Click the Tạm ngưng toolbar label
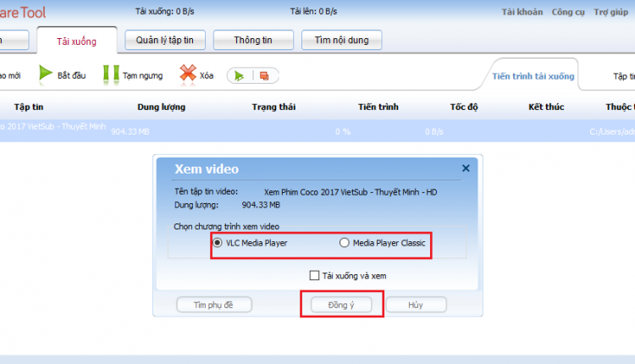Viewport: 635px width, 364px height. tap(142, 75)
